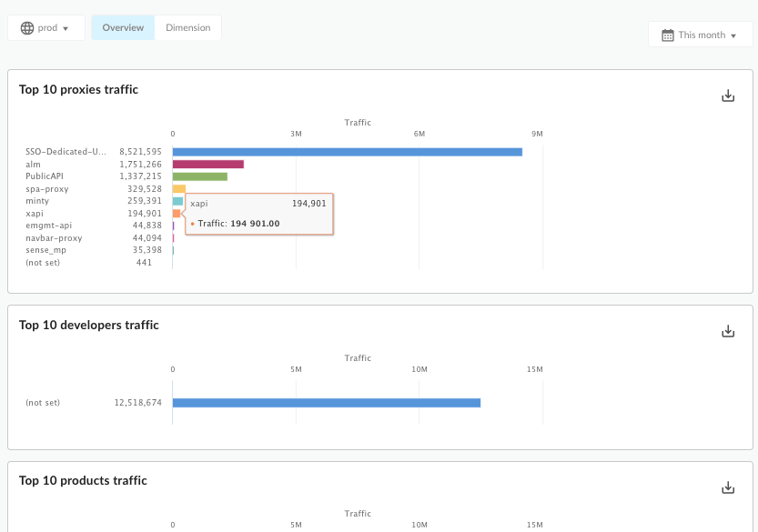Select the emgmt-api proxy label
The image size is (758, 532).
click(48, 226)
